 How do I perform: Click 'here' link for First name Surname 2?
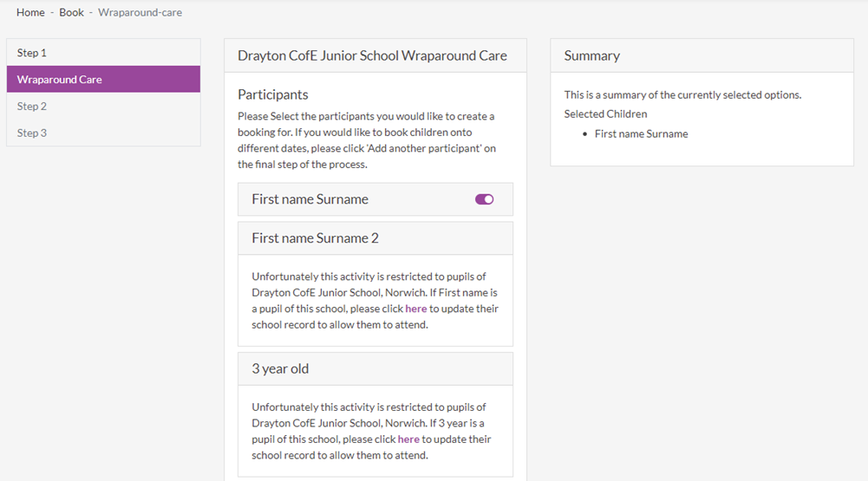[x=415, y=309]
